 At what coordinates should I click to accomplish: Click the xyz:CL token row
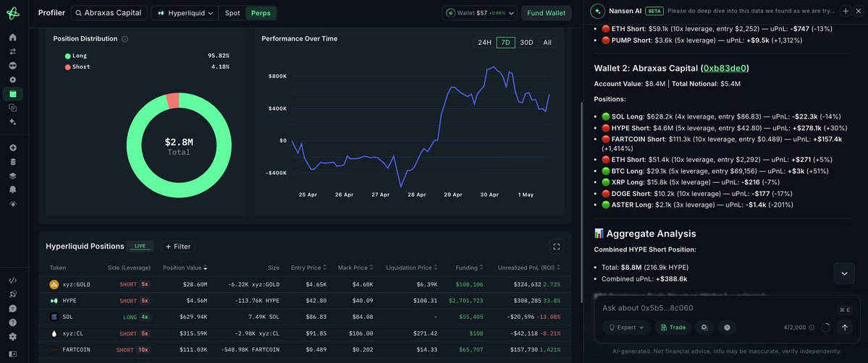click(x=305, y=333)
